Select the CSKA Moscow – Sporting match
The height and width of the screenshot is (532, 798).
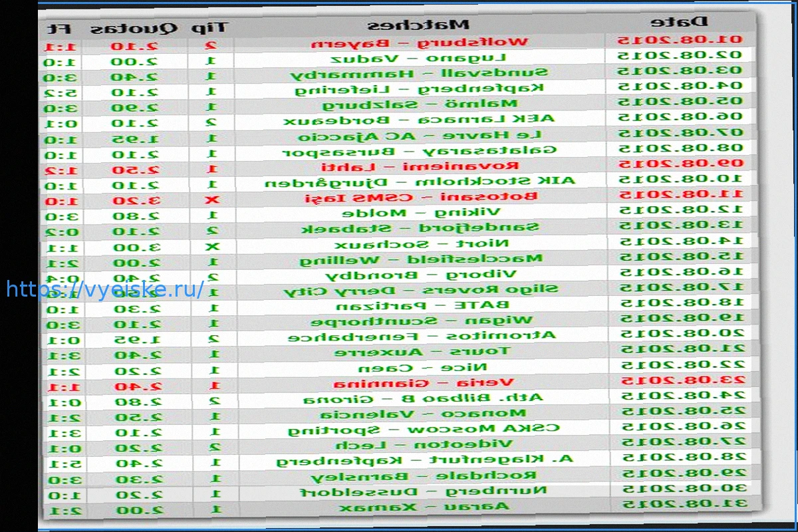pyautogui.click(x=424, y=429)
